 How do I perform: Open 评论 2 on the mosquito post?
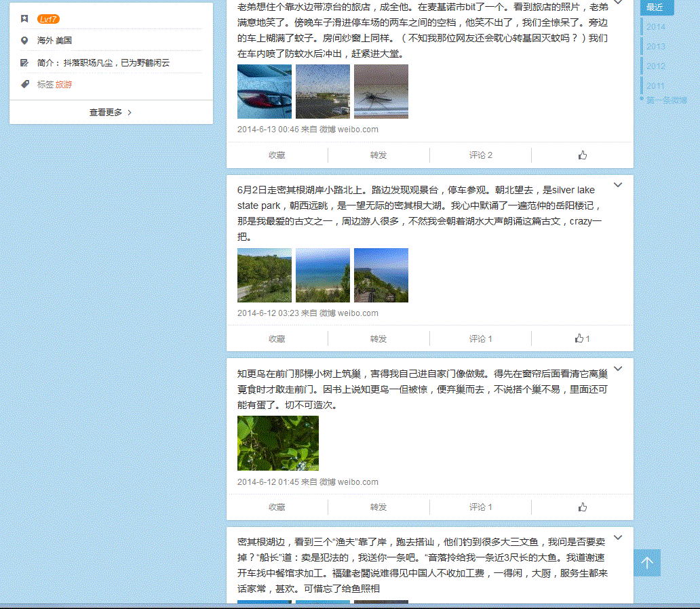480,155
